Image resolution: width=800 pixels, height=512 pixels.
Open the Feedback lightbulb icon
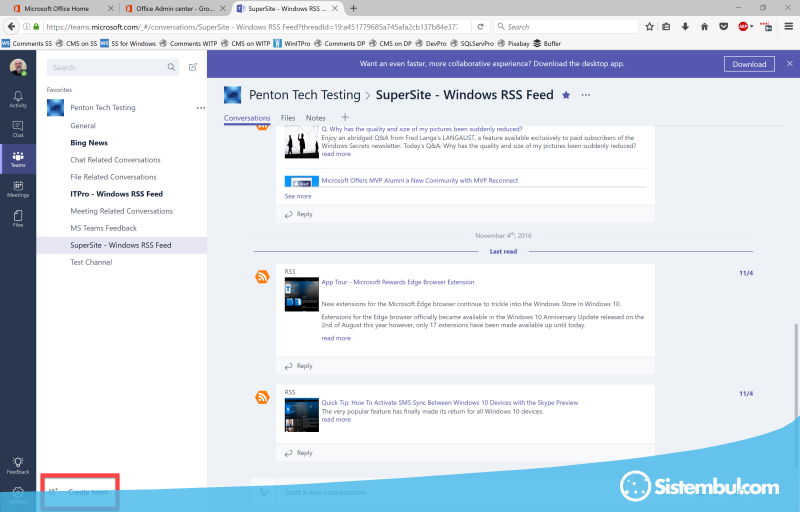[x=18, y=465]
